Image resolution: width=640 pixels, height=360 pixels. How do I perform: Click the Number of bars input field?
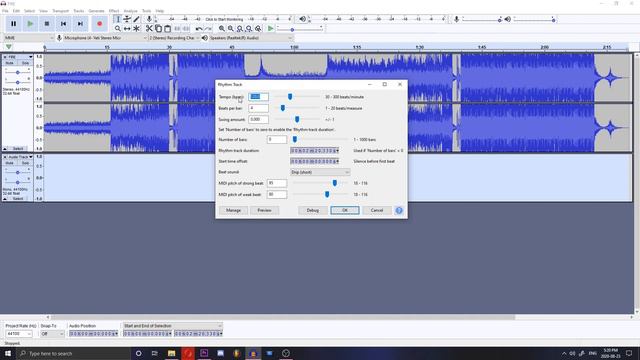tap(277, 140)
